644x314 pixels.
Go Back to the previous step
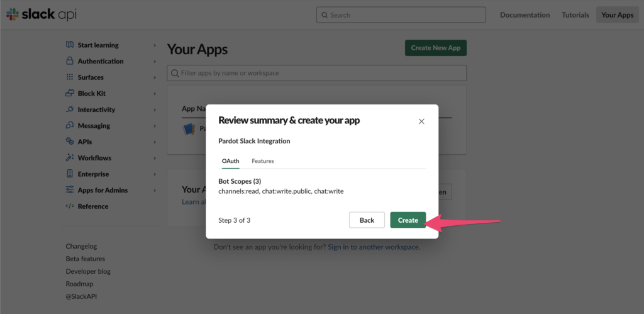367,220
